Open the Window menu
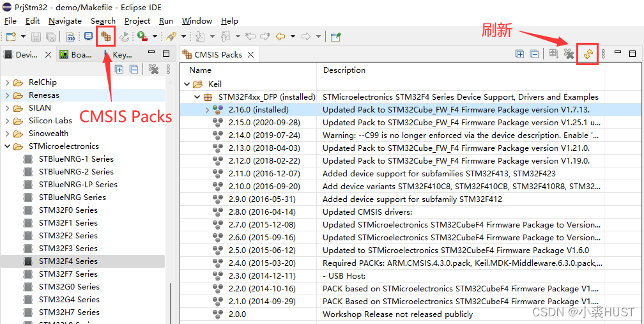The width and height of the screenshot is (644, 324). click(x=197, y=21)
